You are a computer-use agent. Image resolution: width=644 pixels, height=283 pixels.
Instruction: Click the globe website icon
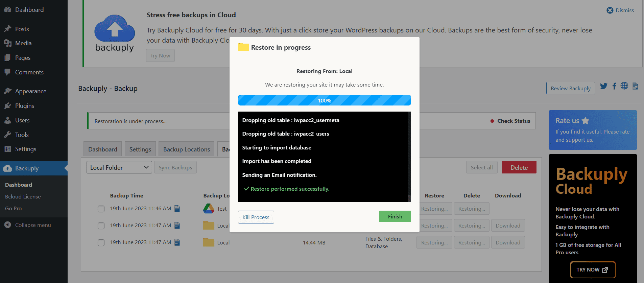pos(624,86)
